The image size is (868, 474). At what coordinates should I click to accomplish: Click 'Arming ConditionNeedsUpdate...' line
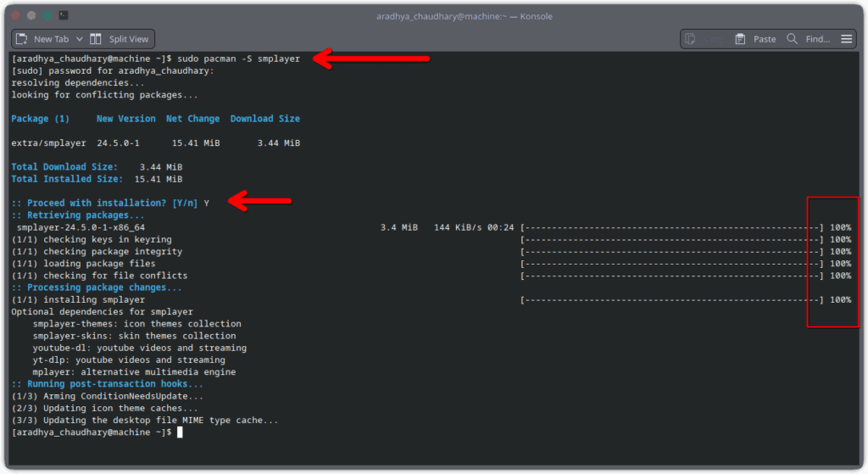point(124,397)
